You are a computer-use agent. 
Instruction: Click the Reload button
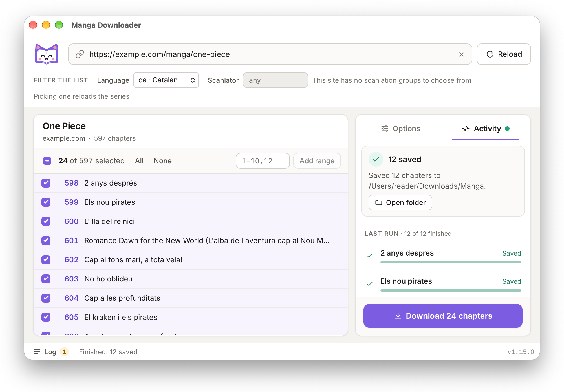(504, 54)
